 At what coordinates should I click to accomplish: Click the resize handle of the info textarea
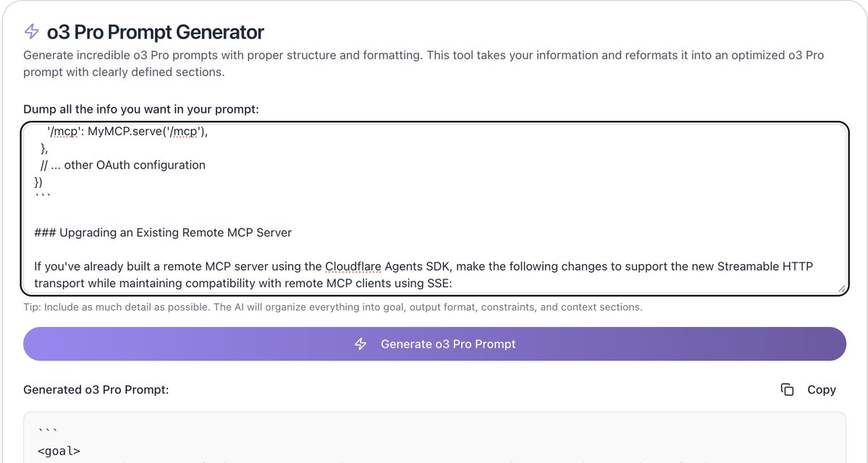[x=840, y=288]
